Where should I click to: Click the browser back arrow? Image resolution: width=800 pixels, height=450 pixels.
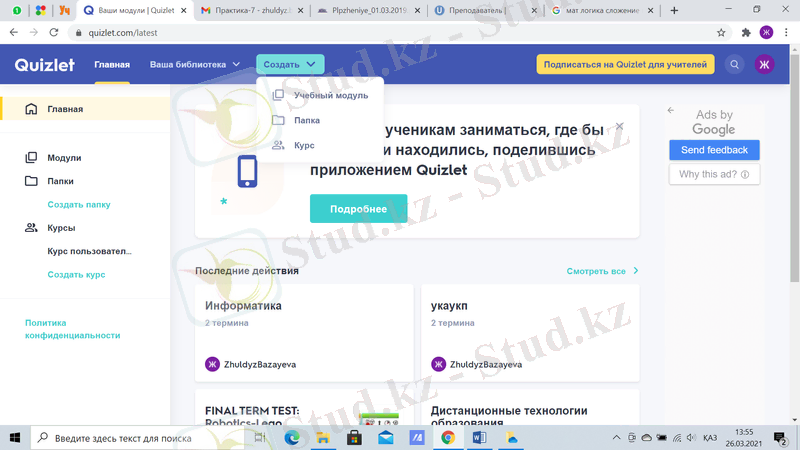point(14,32)
